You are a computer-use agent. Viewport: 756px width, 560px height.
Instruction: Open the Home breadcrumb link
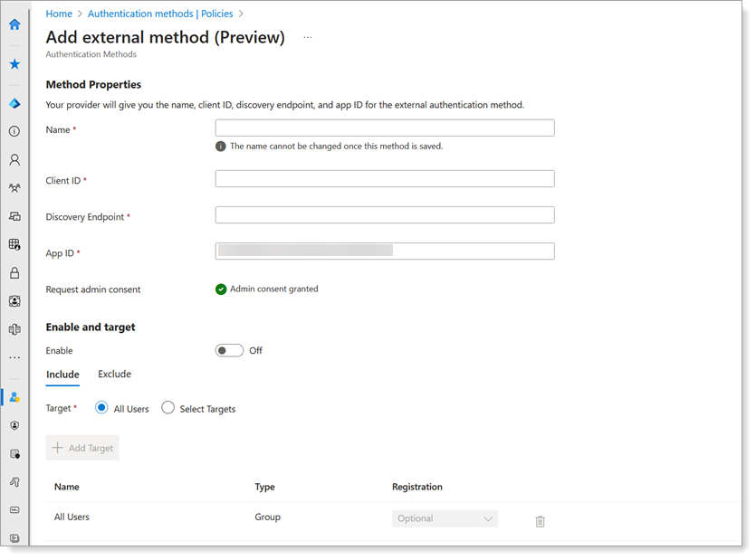pos(59,13)
